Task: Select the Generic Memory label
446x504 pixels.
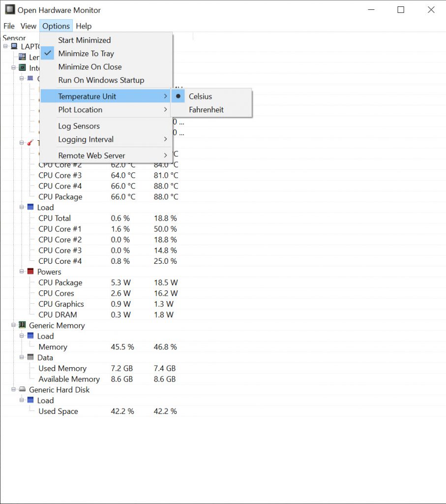Action: tap(57, 325)
